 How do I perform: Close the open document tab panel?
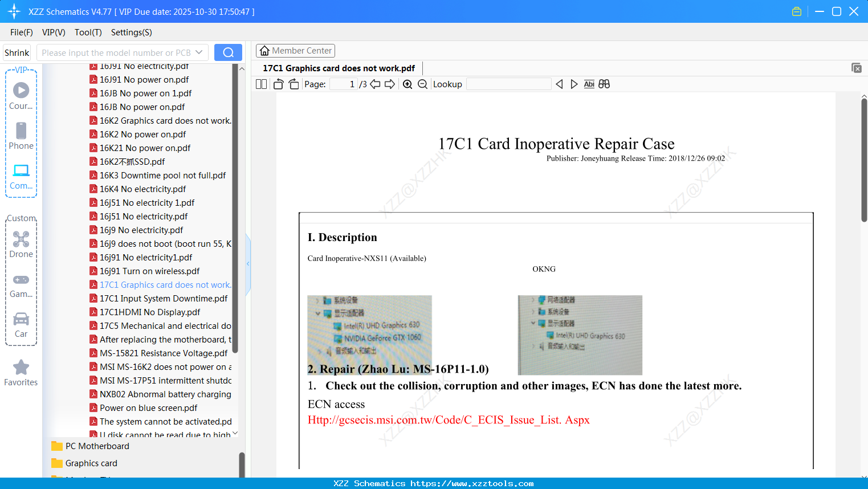click(x=857, y=68)
